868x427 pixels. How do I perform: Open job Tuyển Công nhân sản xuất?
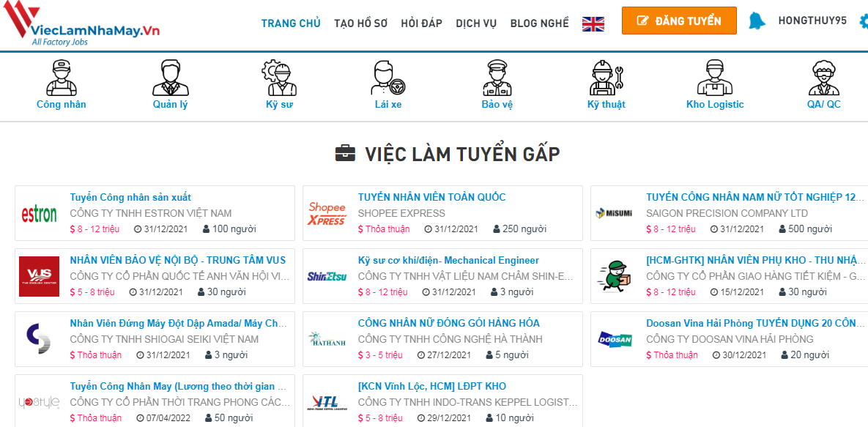tap(130, 197)
